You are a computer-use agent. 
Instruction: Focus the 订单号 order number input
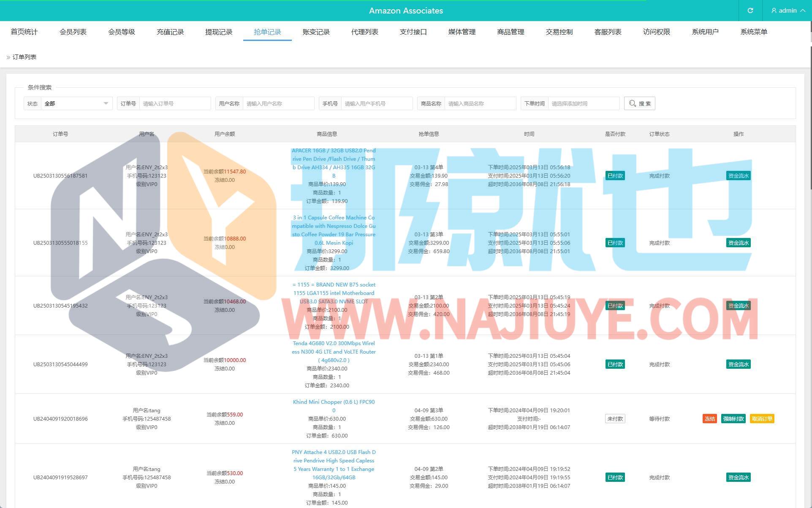tap(174, 103)
